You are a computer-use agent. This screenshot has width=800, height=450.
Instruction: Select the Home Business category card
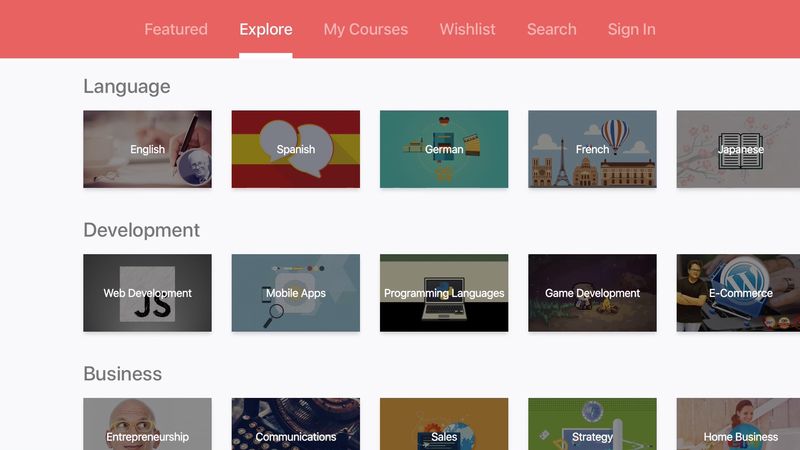738,424
